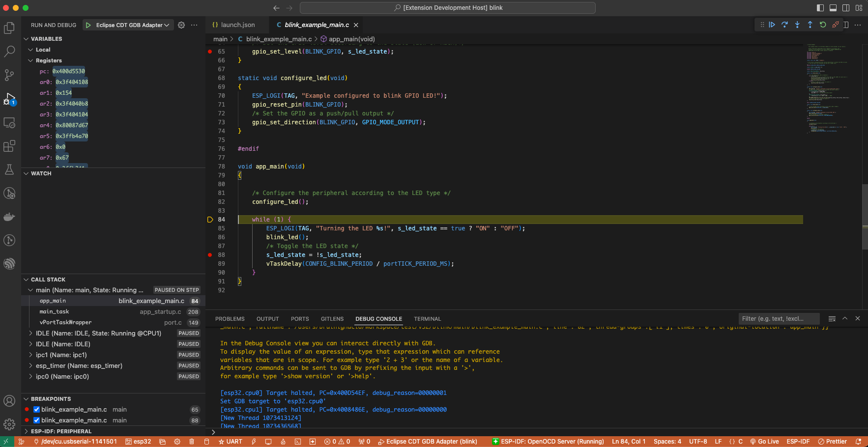Disable the line 65 breakpoint checkbox

pyautogui.click(x=36, y=409)
